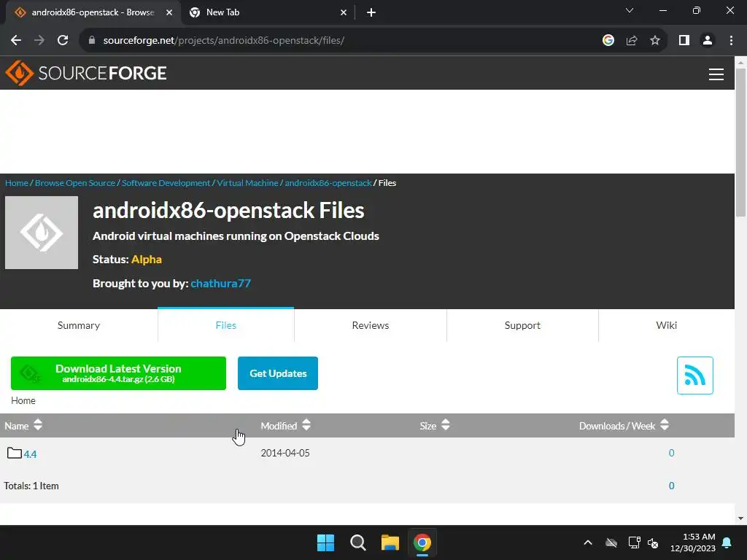Open the hamburger menu in SourceForge header
The width and height of the screenshot is (747, 560).
(716, 74)
